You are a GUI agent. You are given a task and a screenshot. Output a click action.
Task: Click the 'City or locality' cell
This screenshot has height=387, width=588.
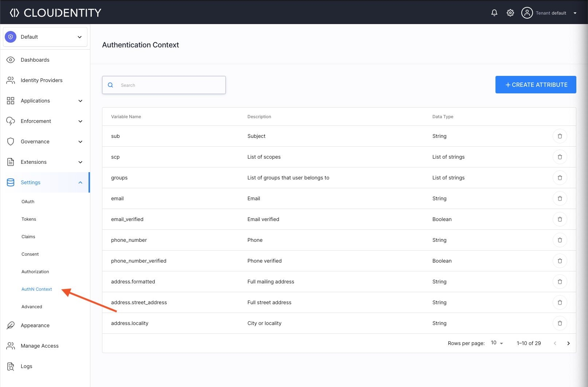point(264,323)
